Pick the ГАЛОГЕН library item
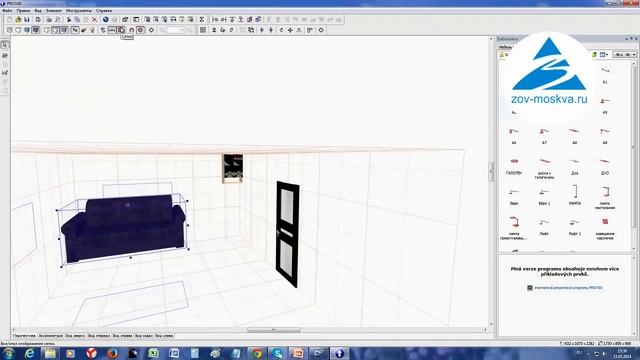Image resolution: width=640 pixels, height=360 pixels. (x=514, y=166)
